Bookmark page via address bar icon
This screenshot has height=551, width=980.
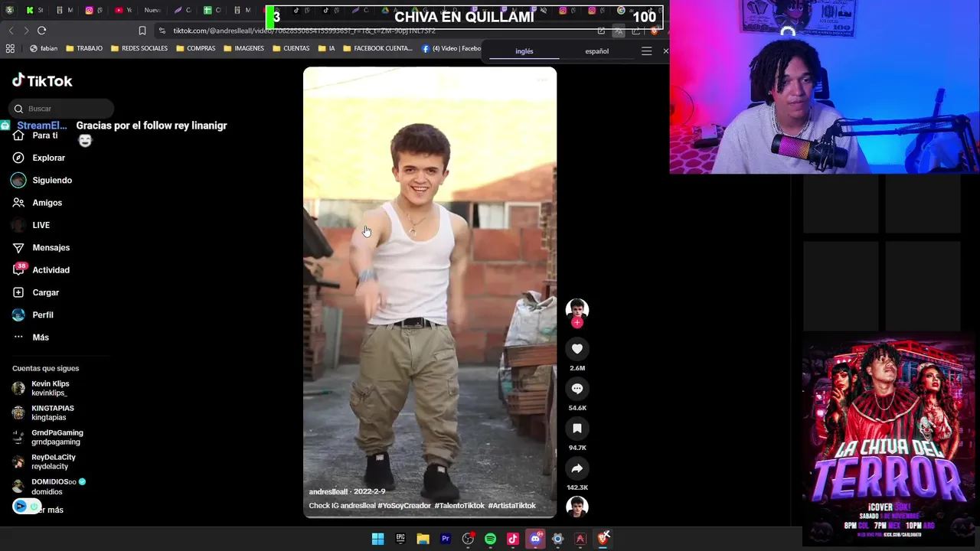point(142,31)
